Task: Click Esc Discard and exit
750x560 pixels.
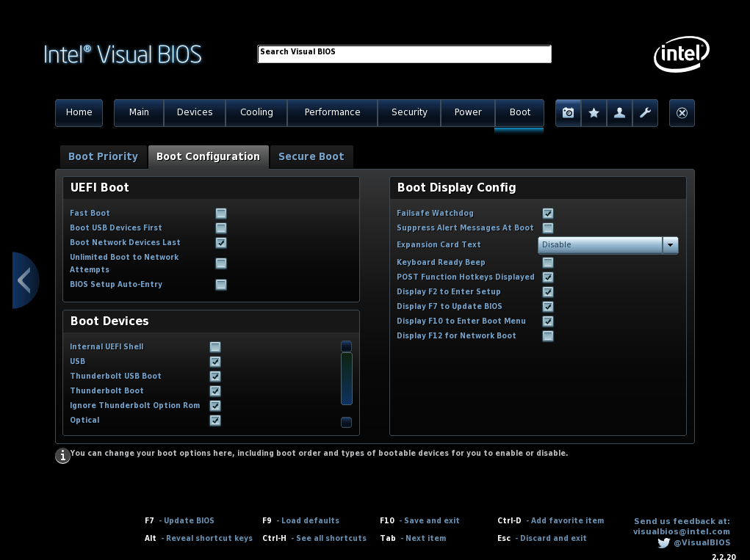Action: coord(542,539)
